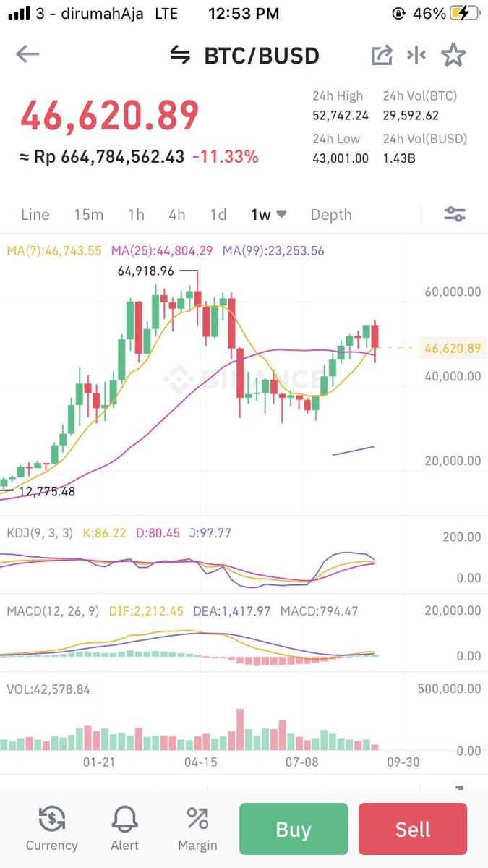Tap the -11.33% change value
This screenshot has width=488, height=868.
[x=226, y=156]
